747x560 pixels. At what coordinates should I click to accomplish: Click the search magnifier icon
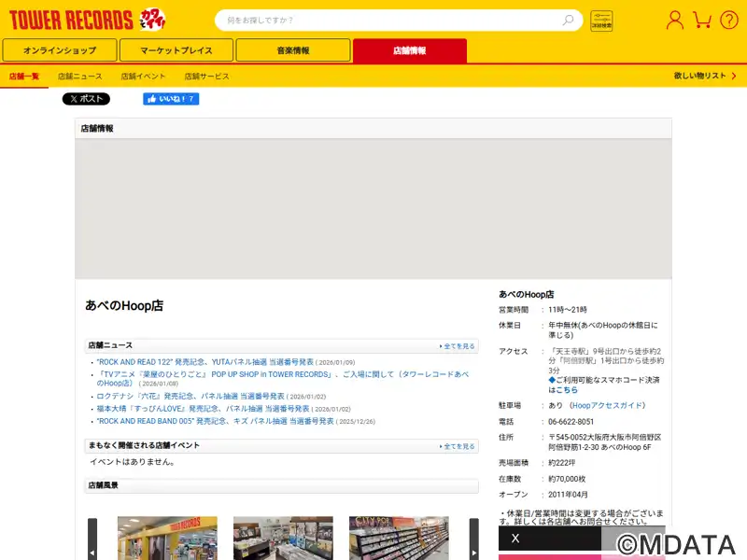coord(568,20)
